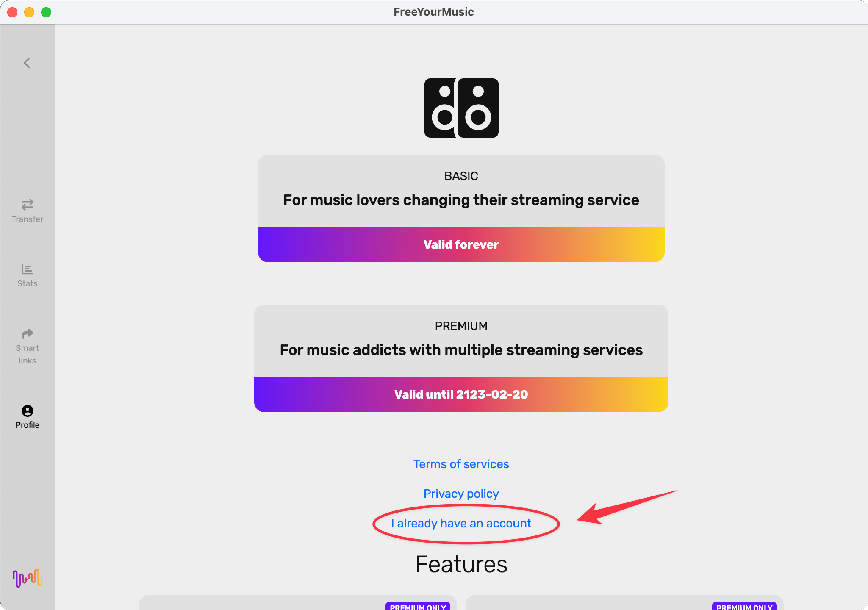
Task: Open the Transfer section icon
Action: (28, 205)
